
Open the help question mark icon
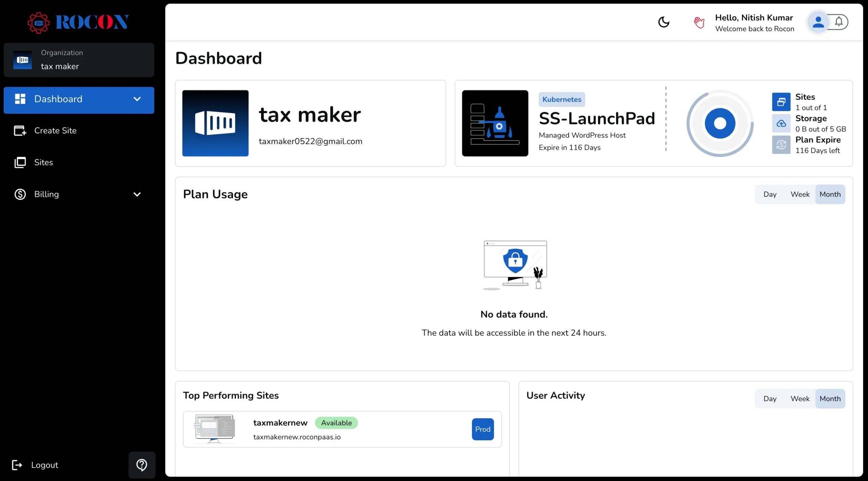tap(142, 465)
